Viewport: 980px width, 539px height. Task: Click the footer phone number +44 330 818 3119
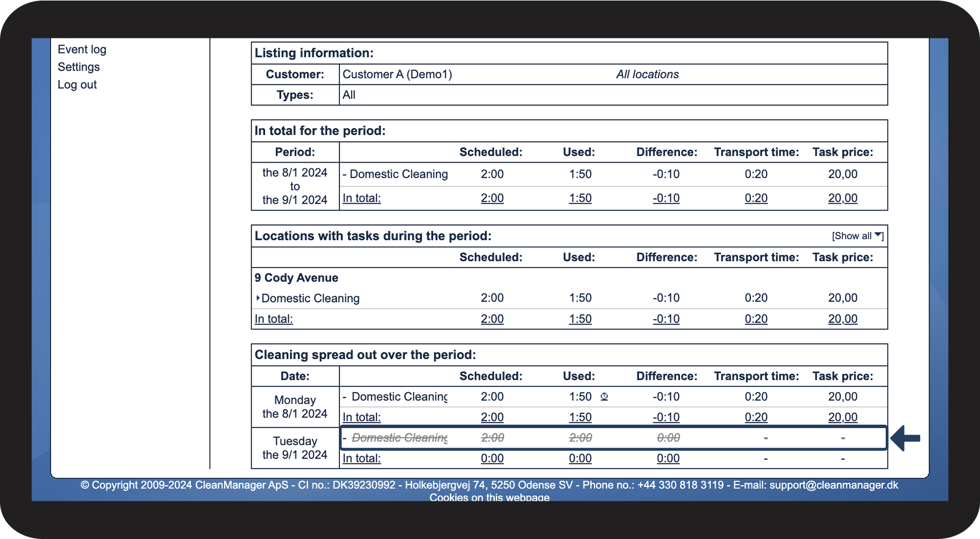pyautogui.click(x=681, y=485)
